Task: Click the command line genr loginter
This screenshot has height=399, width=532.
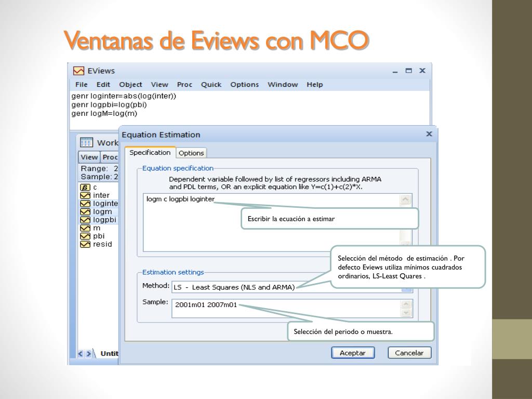Action: pos(124,96)
